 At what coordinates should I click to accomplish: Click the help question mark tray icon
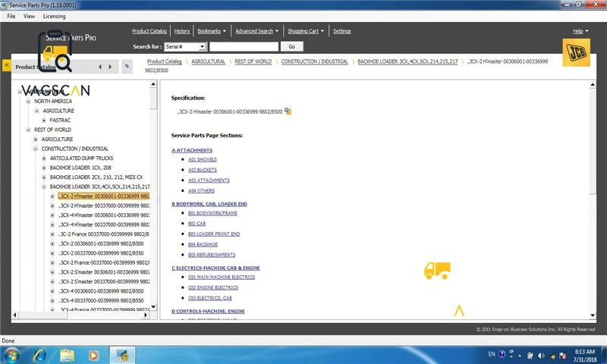[x=502, y=354]
